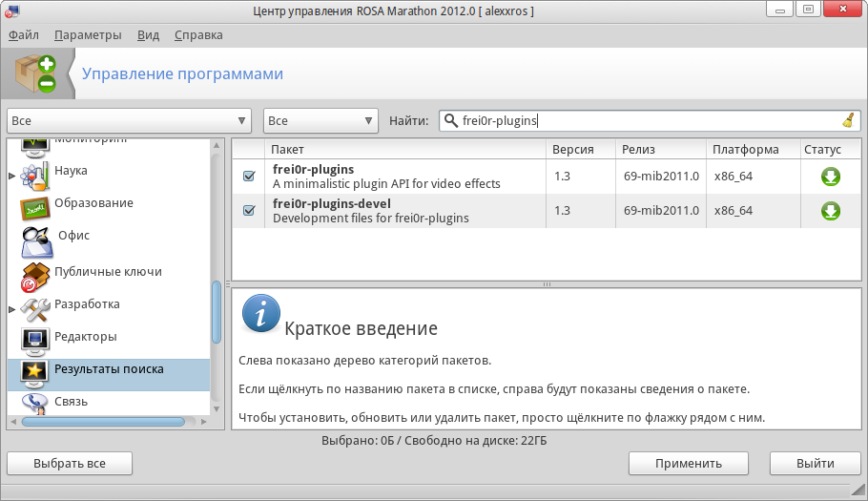This screenshot has height=501, width=868.
Task: Select the Образование category
Action: pos(93,202)
